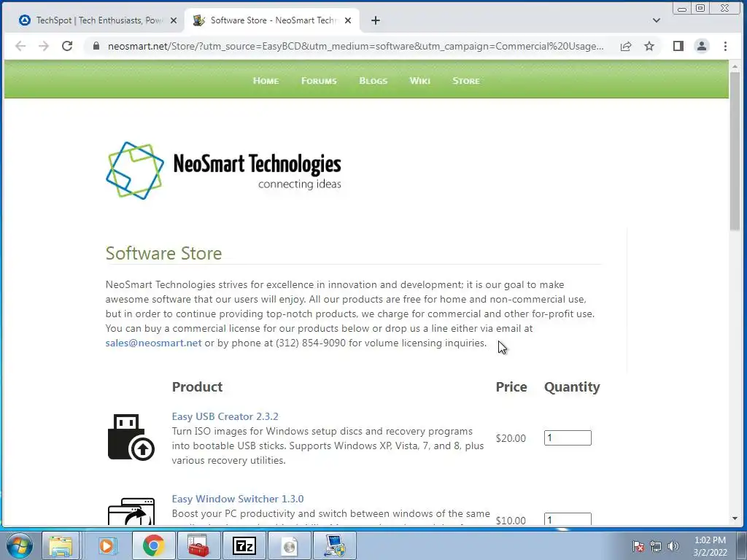Open Windows Explorer from the taskbar
This screenshot has height=560, width=747.
click(61, 545)
